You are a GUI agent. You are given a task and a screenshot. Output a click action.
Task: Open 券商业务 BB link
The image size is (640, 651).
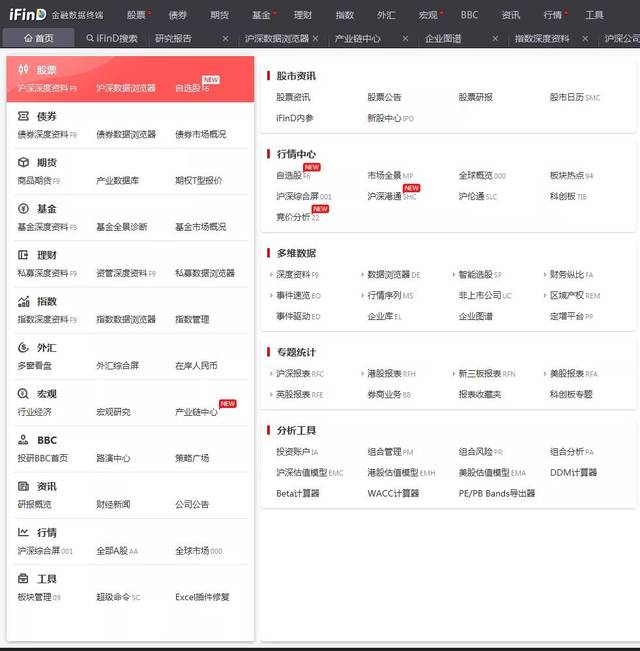[389, 394]
